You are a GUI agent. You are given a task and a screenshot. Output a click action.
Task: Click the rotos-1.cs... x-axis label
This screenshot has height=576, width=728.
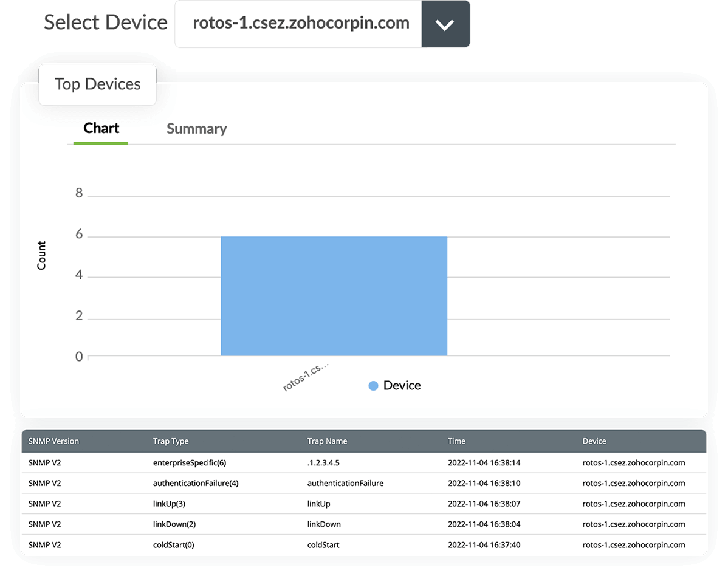[306, 378]
